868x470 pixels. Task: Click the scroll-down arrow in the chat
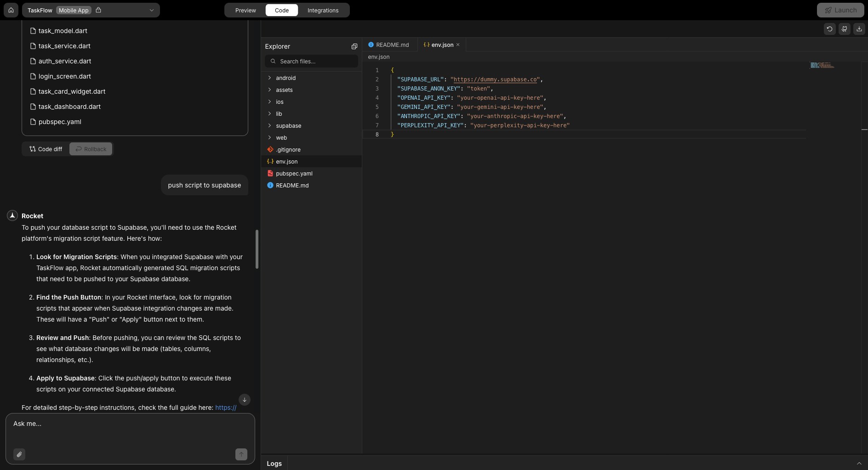[x=244, y=400]
